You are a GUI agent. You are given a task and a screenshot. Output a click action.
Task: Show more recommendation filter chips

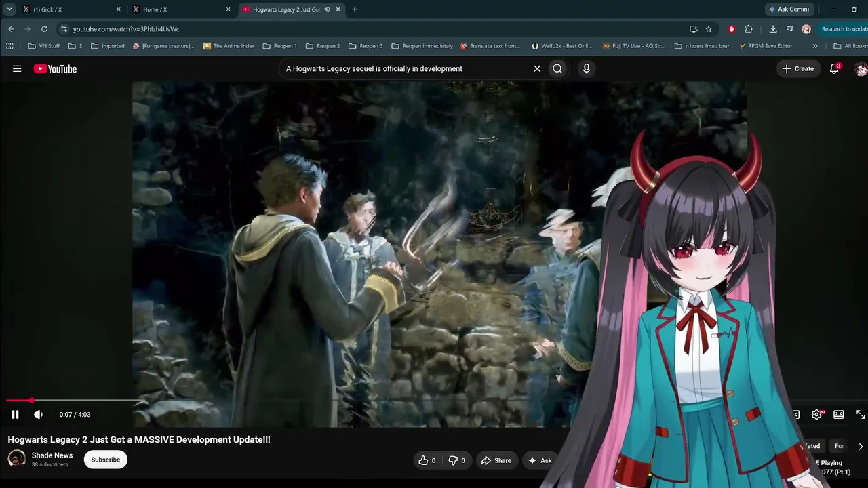[x=861, y=446]
